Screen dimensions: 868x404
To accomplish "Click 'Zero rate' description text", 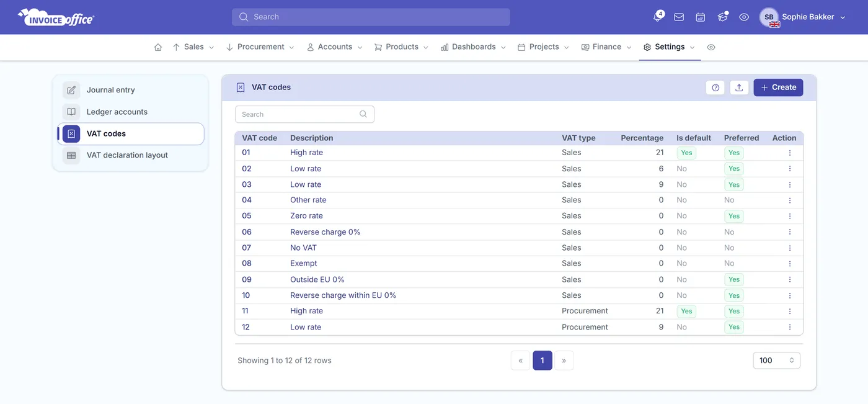I will 306,216.
